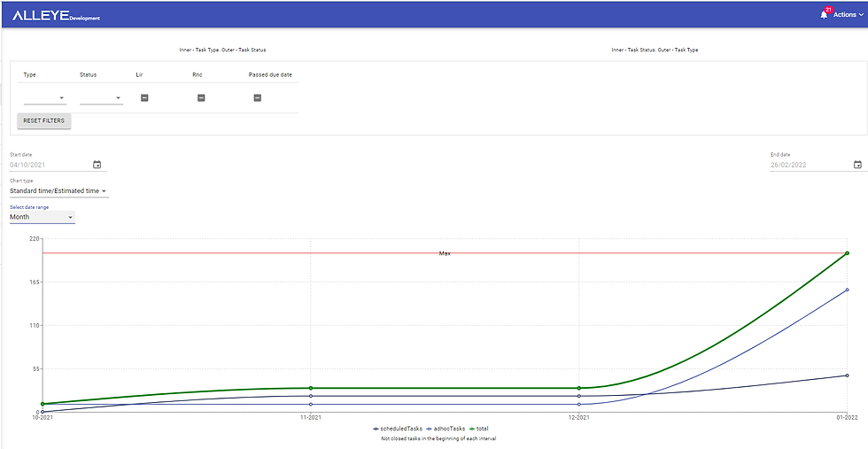This screenshot has height=449, width=868.
Task: Toggle the Rnc filter checkbox
Action: (x=202, y=98)
